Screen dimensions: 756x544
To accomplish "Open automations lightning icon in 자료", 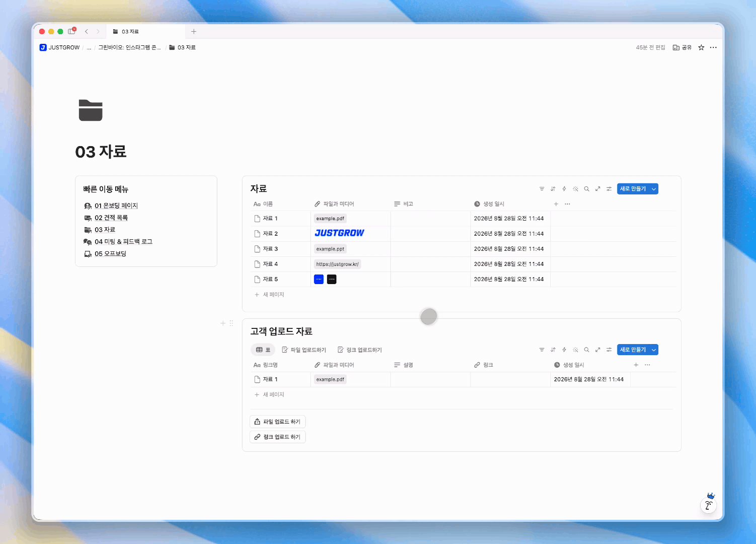I will (x=564, y=189).
